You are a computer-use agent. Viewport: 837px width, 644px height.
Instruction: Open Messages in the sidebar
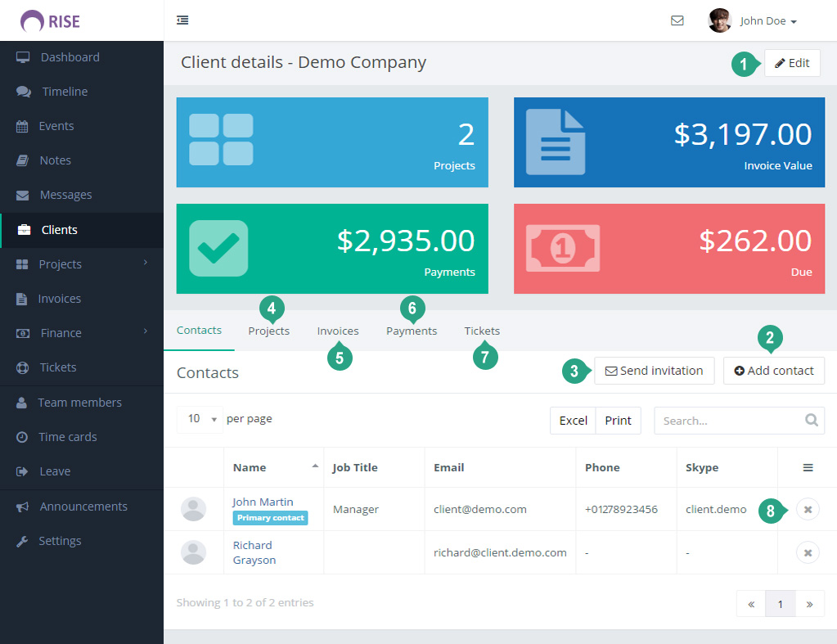pyautogui.click(x=82, y=195)
